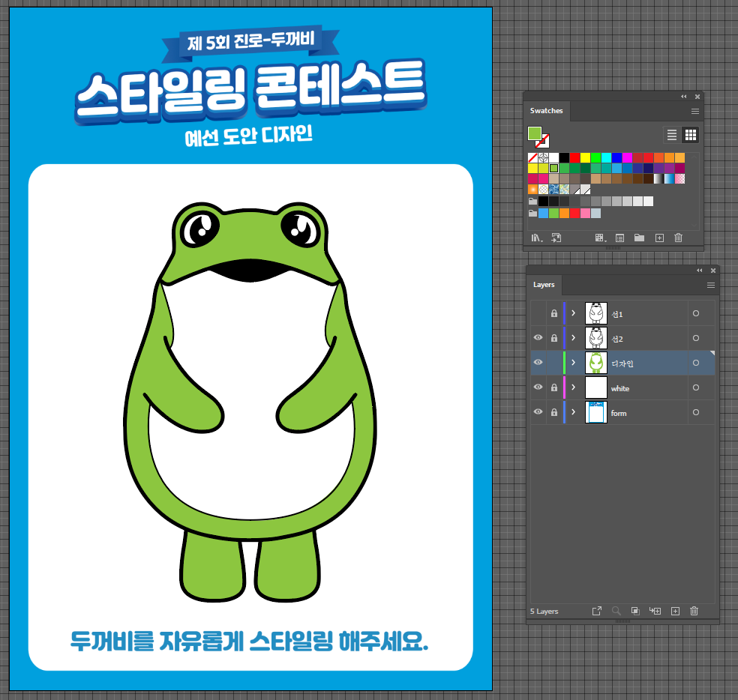Expand the white layer contents
Viewport: 738px width, 700px height.
click(573, 387)
